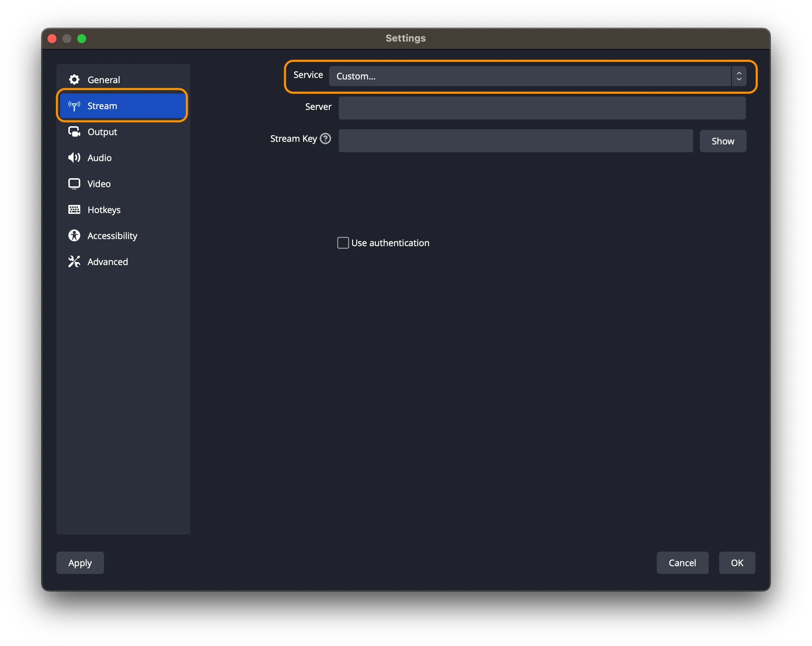Select the Stream settings section

coord(123,106)
